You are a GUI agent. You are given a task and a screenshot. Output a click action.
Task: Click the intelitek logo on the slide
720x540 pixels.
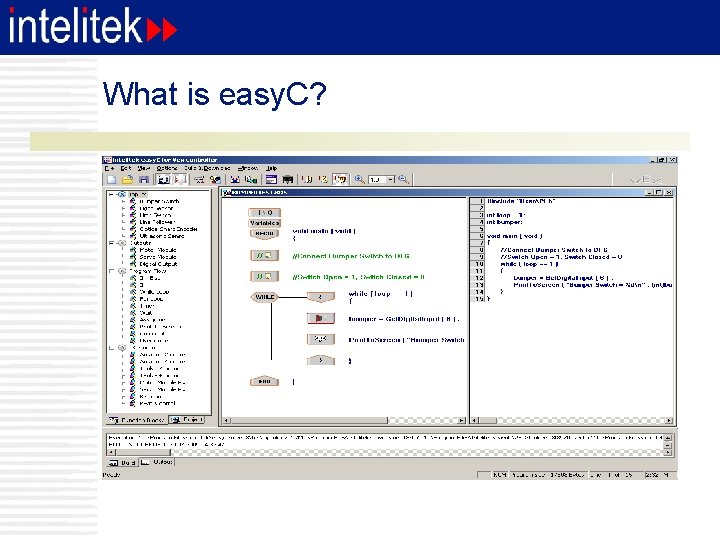click(x=93, y=26)
